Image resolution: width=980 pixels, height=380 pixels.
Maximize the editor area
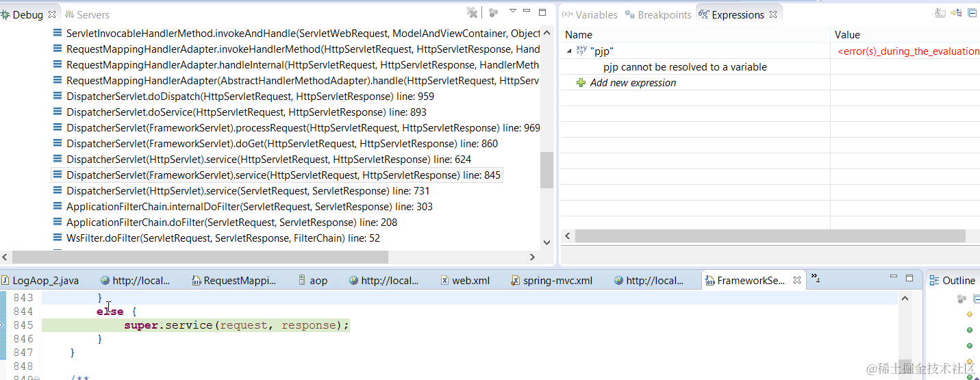point(909,278)
